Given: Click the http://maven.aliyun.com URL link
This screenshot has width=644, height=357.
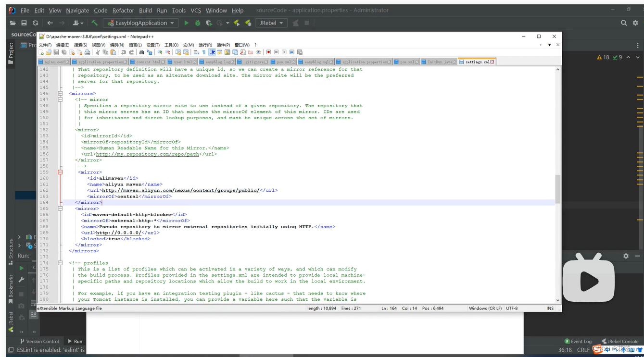Looking at the screenshot, I should coord(181,190).
